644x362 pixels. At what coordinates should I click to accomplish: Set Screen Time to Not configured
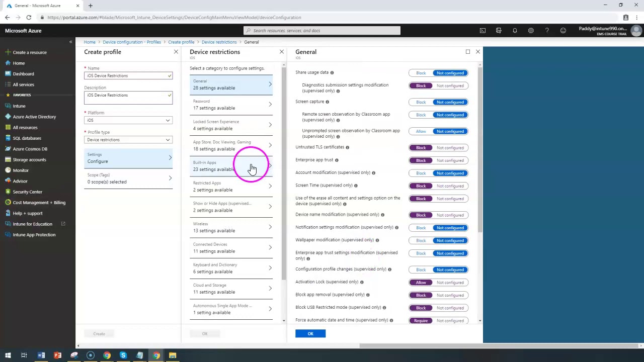click(x=450, y=186)
